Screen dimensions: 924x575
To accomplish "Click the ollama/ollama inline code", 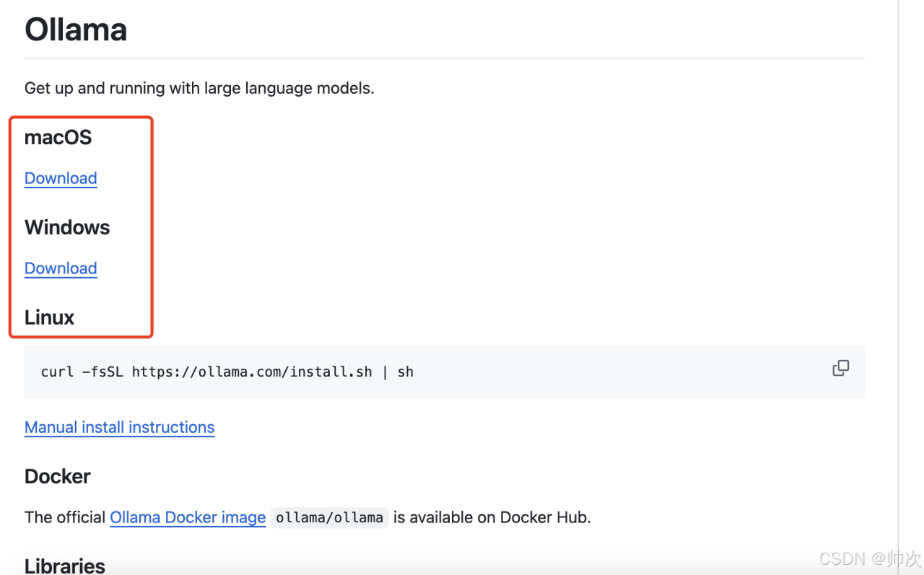I will click(x=330, y=517).
